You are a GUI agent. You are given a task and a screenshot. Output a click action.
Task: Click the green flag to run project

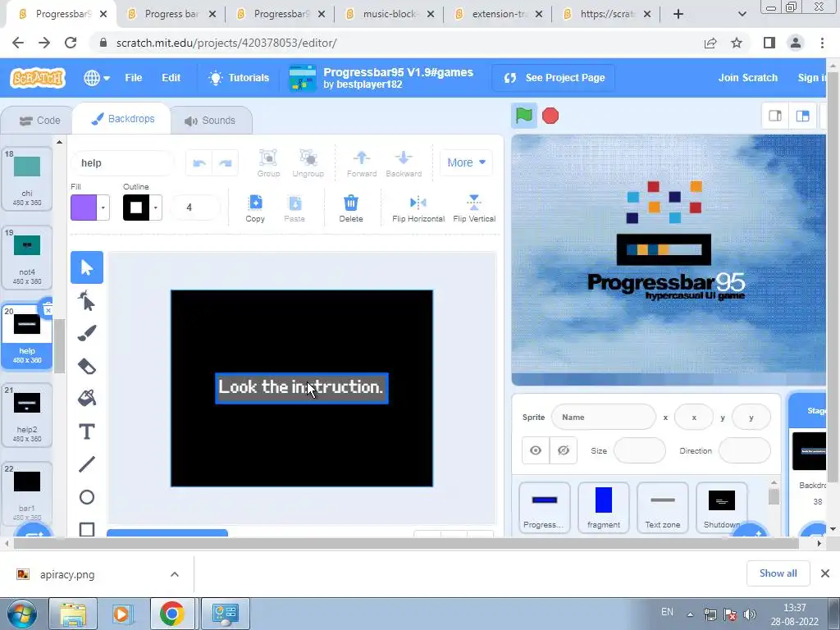[523, 116]
